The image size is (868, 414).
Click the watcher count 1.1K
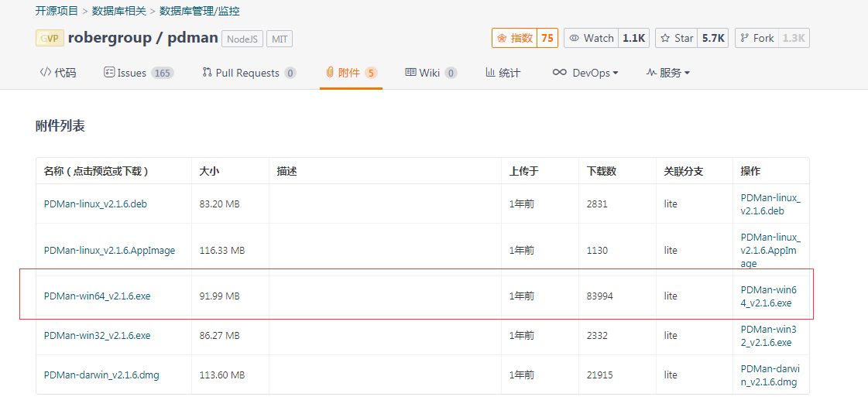(634, 38)
